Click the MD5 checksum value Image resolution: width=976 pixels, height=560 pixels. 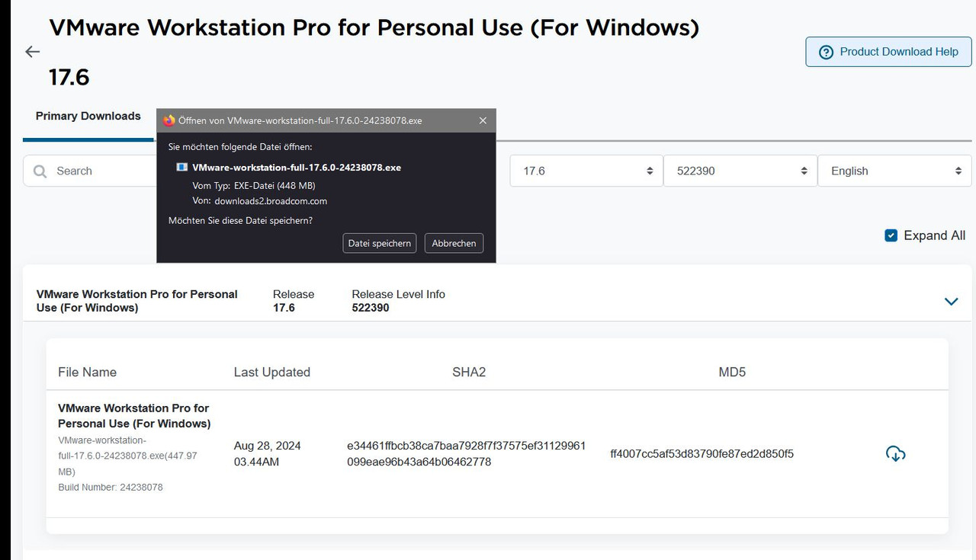(x=701, y=454)
